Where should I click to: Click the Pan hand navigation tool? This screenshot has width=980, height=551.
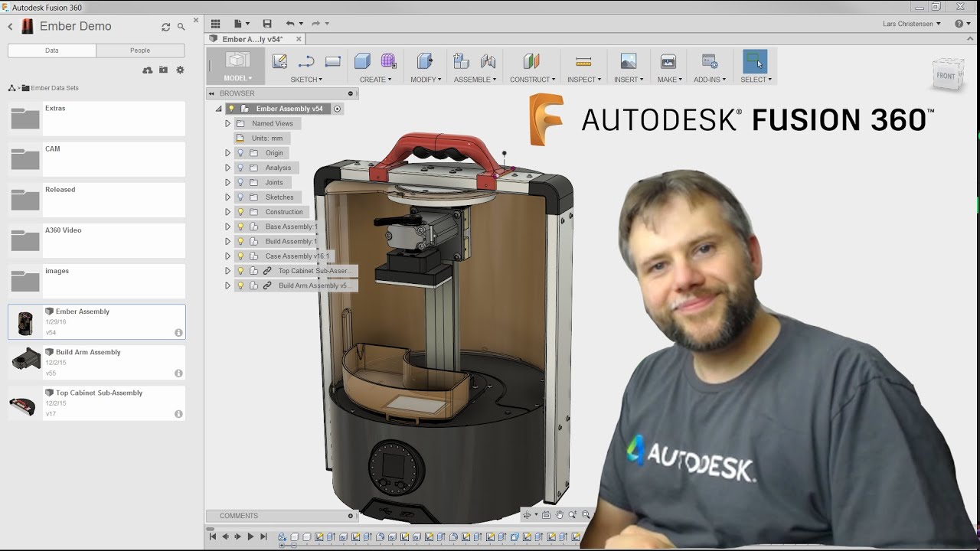(x=560, y=515)
